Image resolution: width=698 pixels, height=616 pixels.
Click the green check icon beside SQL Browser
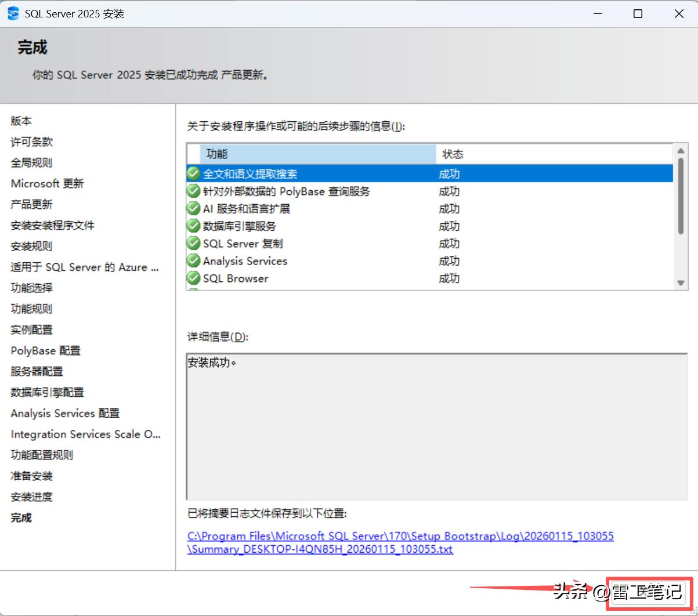(194, 278)
